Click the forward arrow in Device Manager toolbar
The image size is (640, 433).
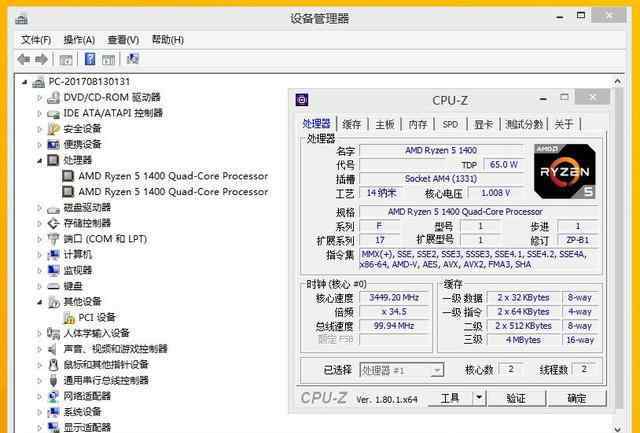pos(41,60)
